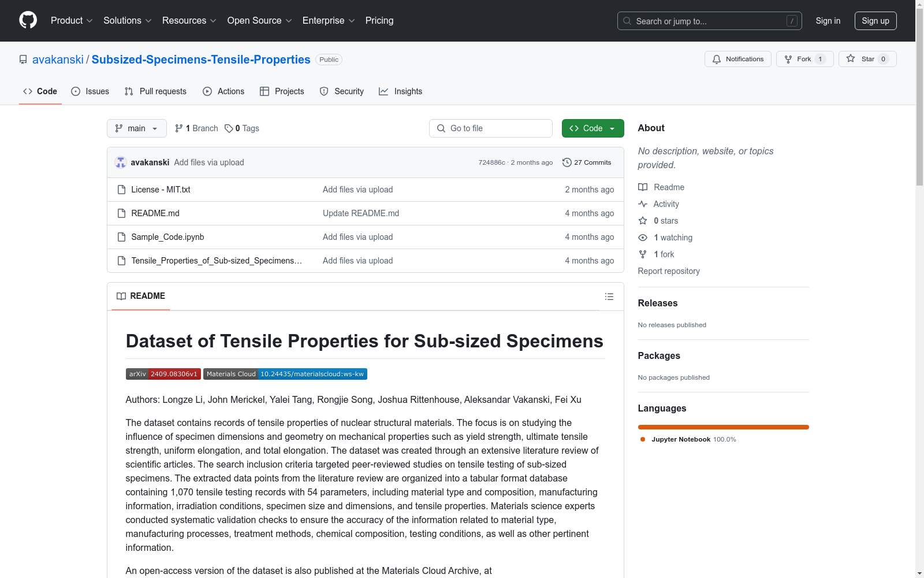Image resolution: width=924 pixels, height=578 pixels.
Task: Click the Fork count 1
Action: [x=820, y=59]
